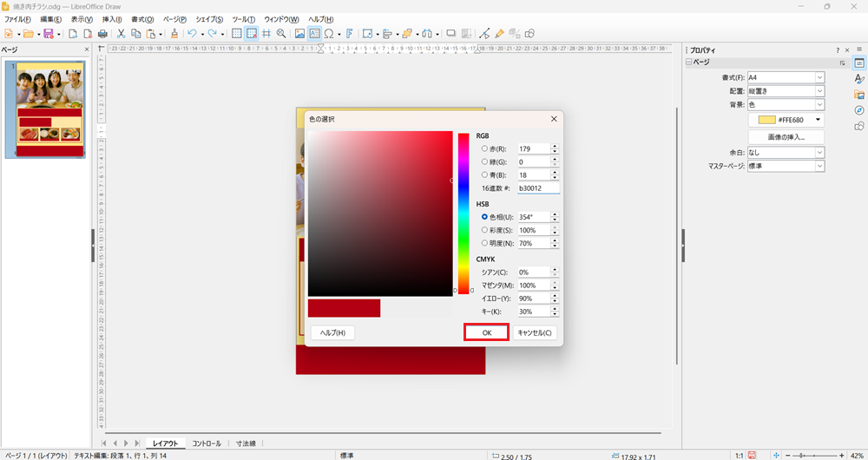Toggle the Helplines While Moving icon
Screen dimensions: 868x460
coord(266,34)
